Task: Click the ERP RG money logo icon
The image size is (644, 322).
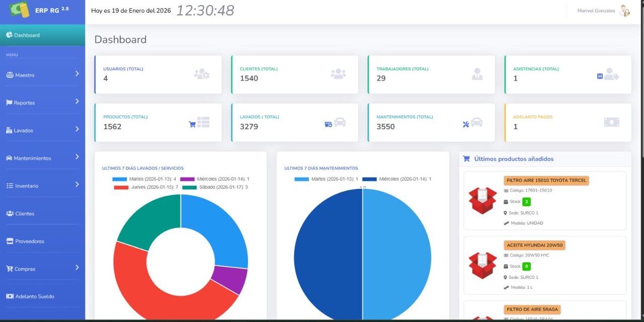Action: pos(19,10)
